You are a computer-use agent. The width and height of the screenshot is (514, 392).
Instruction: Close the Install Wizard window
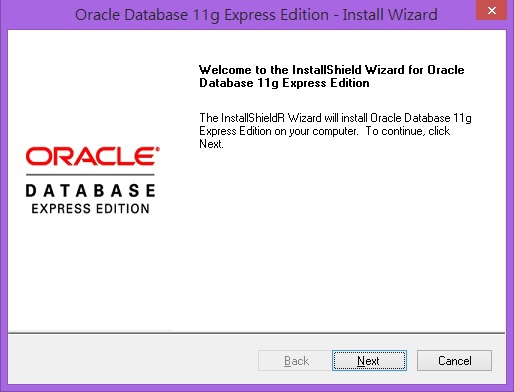[492, 10]
